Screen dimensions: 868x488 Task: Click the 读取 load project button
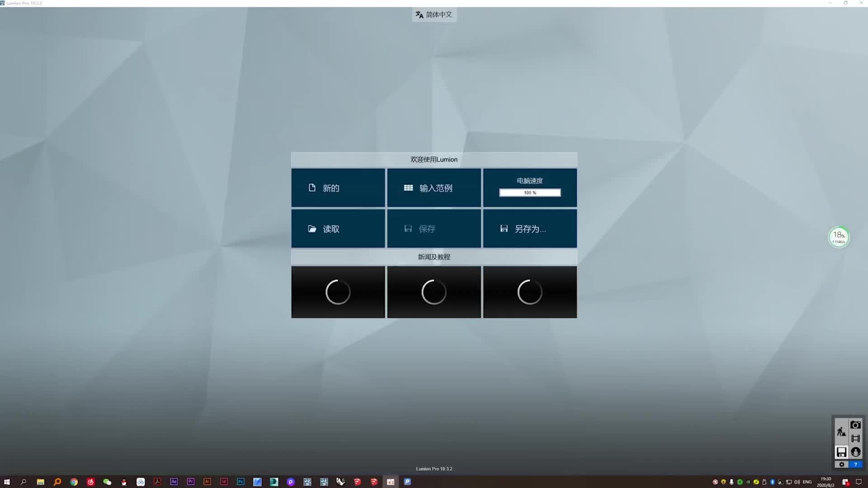[x=338, y=229]
